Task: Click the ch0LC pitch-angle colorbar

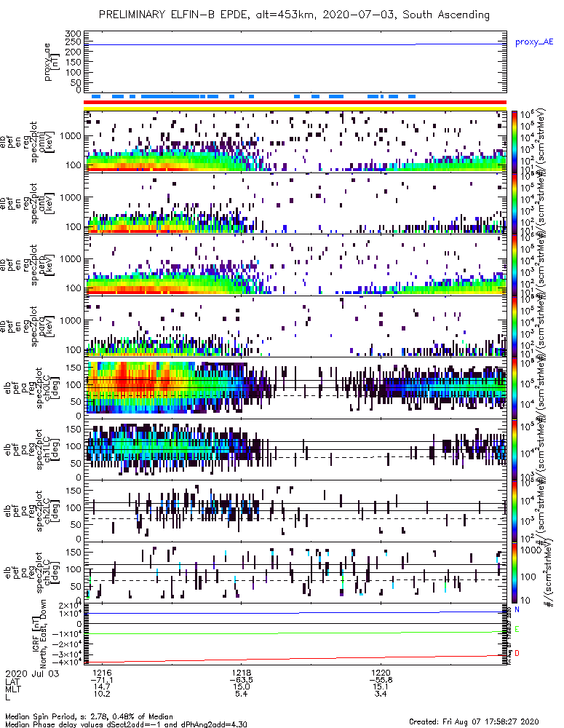Action: click(515, 388)
